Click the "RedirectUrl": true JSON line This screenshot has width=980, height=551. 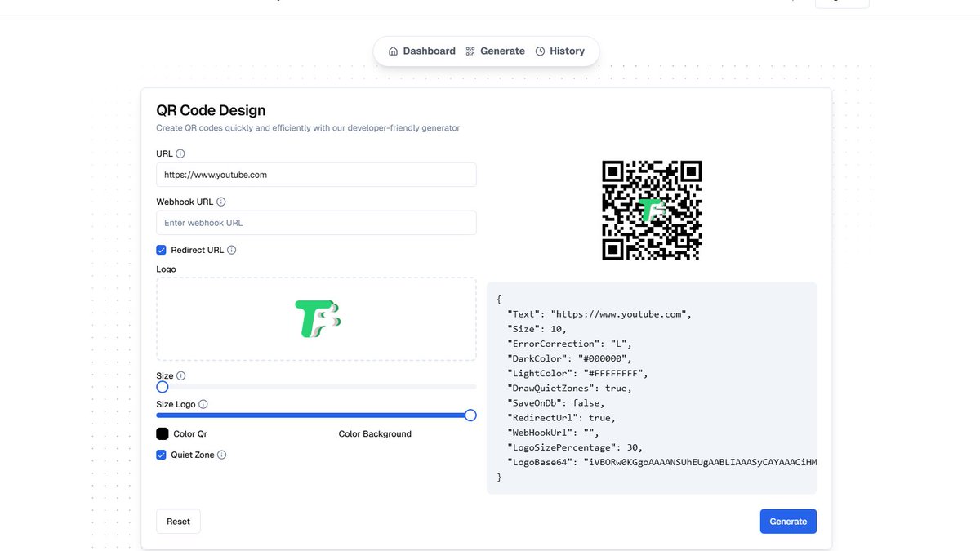[x=561, y=417]
